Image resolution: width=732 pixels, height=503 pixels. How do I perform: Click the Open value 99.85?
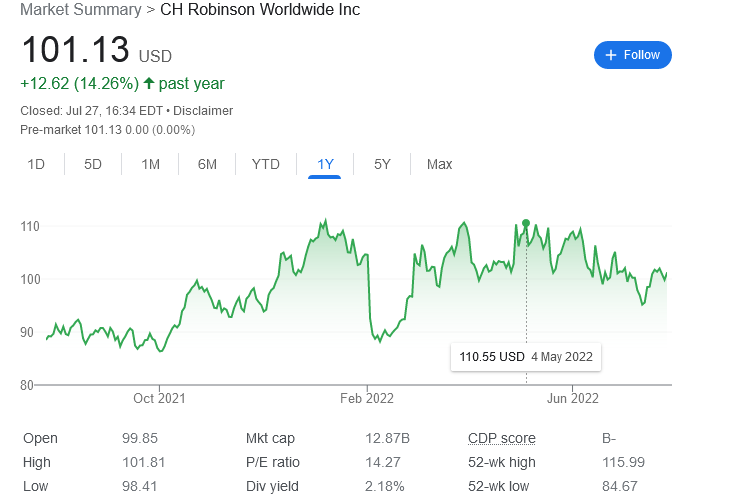pyautogui.click(x=140, y=438)
